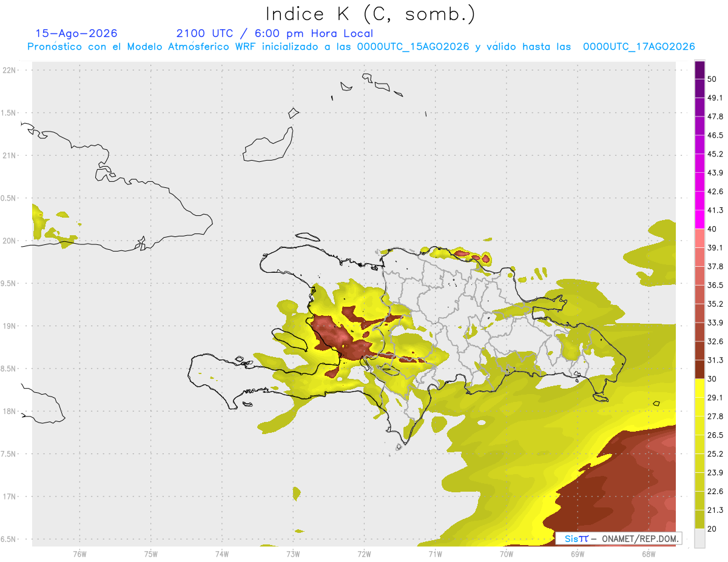
Task: Click the '0000UTC_15AGO2026' initialization timestamp
Action: point(413,47)
